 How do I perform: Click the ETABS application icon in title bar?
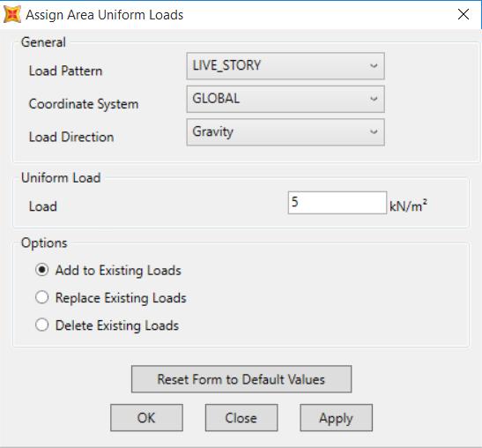pyautogui.click(x=11, y=14)
